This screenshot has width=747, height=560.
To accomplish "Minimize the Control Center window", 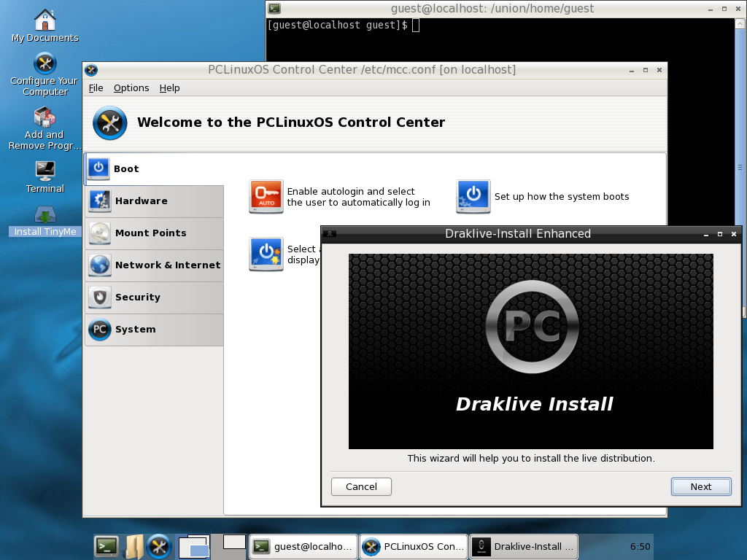I will (632, 71).
